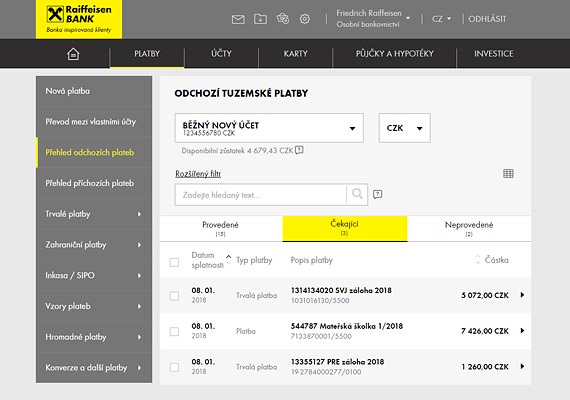Click the Popis platby column header

coord(312,260)
